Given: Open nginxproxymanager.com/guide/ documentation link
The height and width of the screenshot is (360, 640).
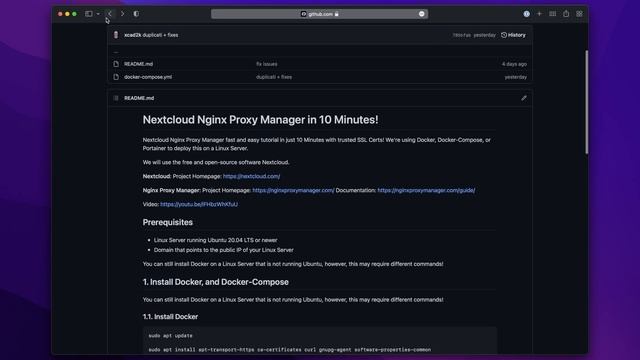Looking at the screenshot, I should tap(426, 190).
